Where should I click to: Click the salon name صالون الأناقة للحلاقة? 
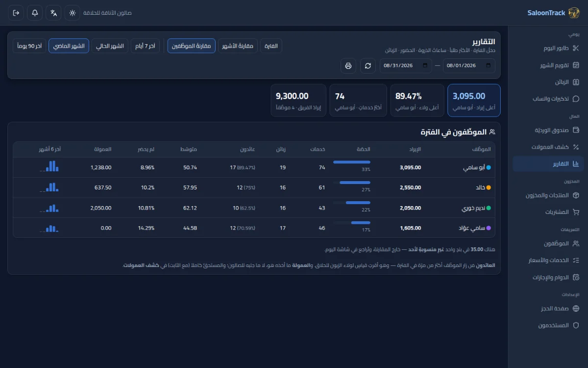[107, 13]
